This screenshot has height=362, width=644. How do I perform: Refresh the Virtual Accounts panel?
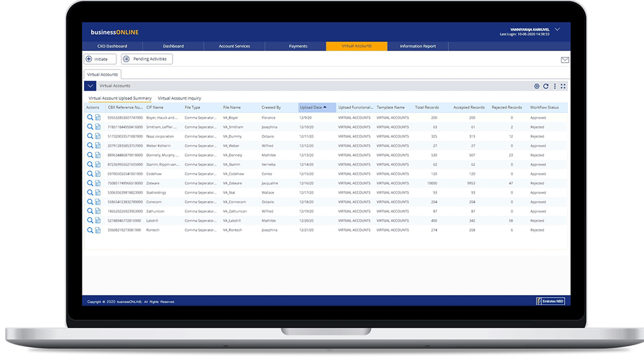546,86
